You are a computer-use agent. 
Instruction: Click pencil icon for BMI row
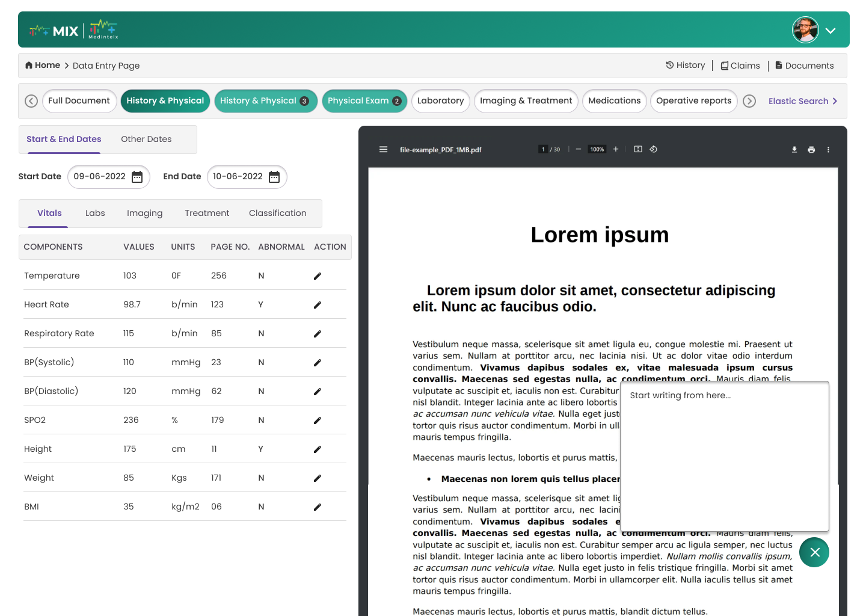pos(318,507)
